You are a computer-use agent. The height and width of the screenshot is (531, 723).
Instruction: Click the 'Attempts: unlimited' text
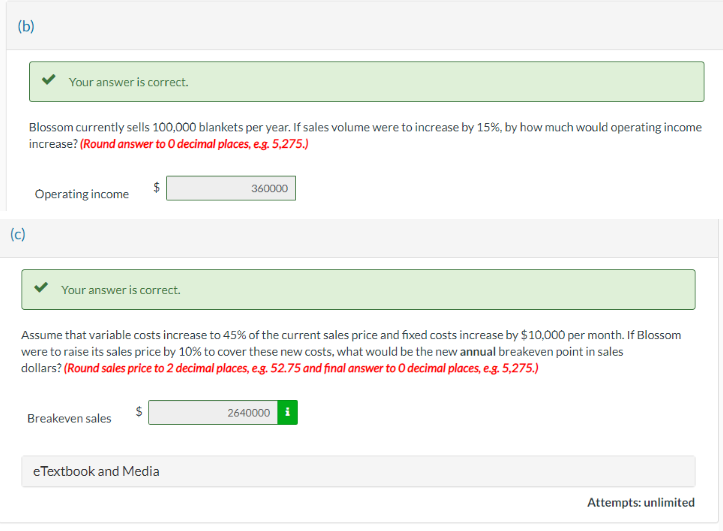[640, 502]
